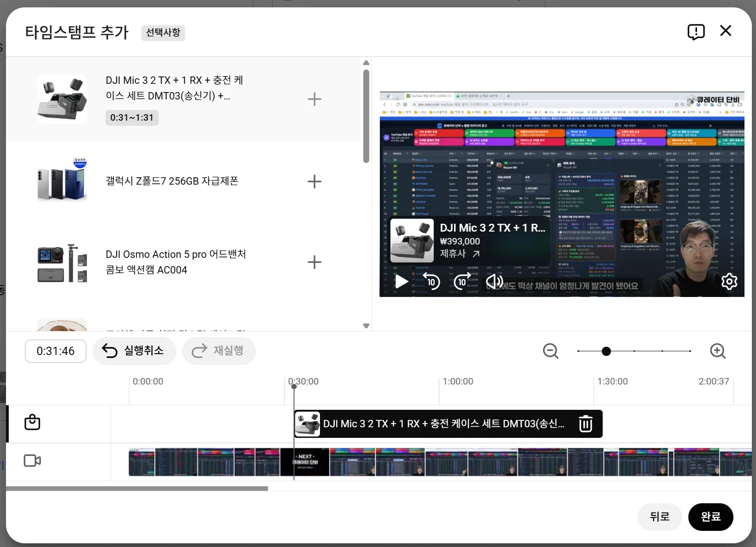This screenshot has width=756, height=547.
Task: Rewind the video 10 seconds
Action: tap(431, 282)
